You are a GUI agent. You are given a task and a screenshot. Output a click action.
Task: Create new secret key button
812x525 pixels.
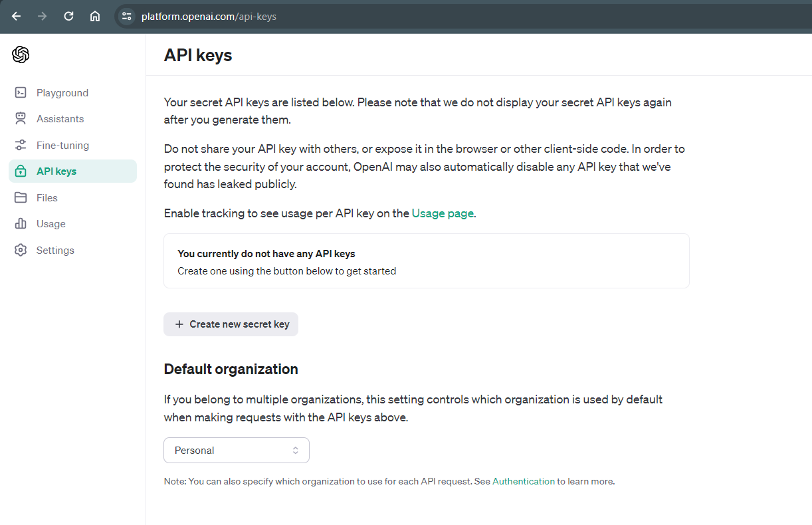point(231,324)
